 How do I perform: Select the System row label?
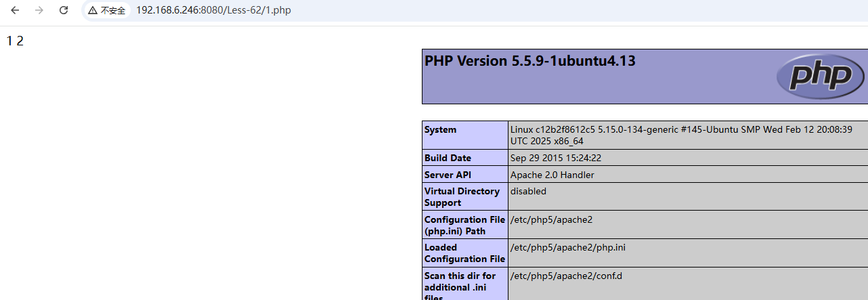pyautogui.click(x=440, y=130)
